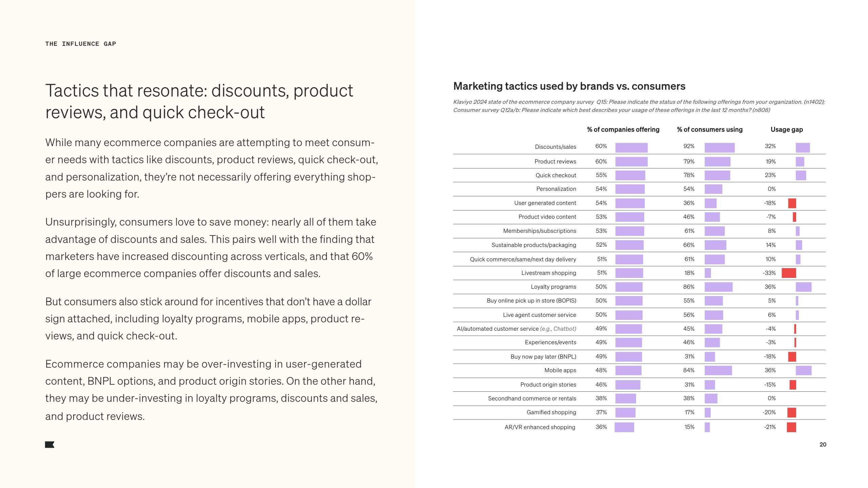The width and height of the screenshot is (868, 488).
Task: Click the red Livestream shopping usage gap bar
Action: (789, 273)
